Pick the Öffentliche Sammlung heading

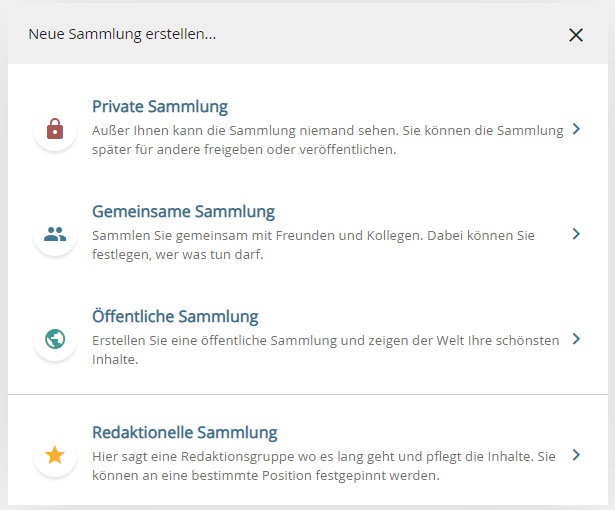pyautogui.click(x=175, y=317)
